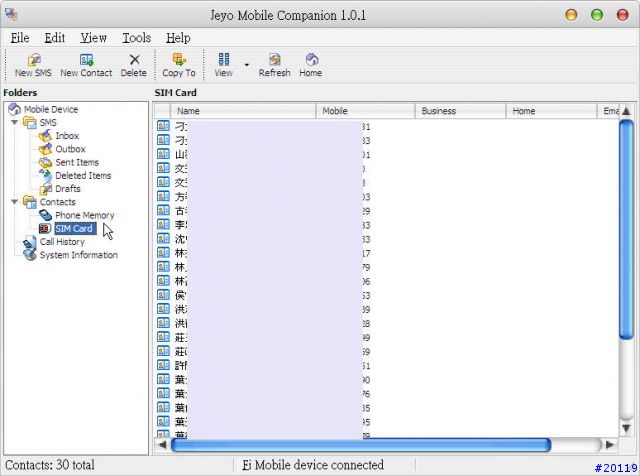This screenshot has width=640, height=476.
Task: Open the Tools menu
Action: (x=137, y=38)
